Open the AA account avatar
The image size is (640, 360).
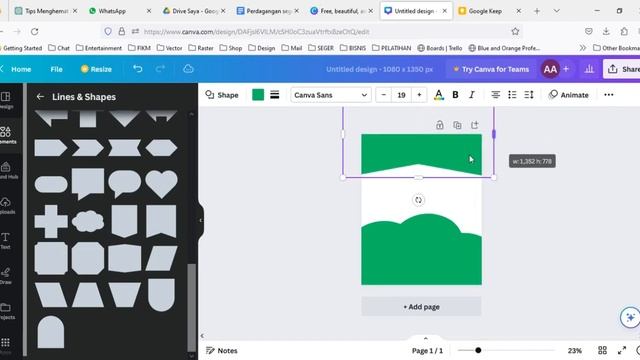[550, 69]
